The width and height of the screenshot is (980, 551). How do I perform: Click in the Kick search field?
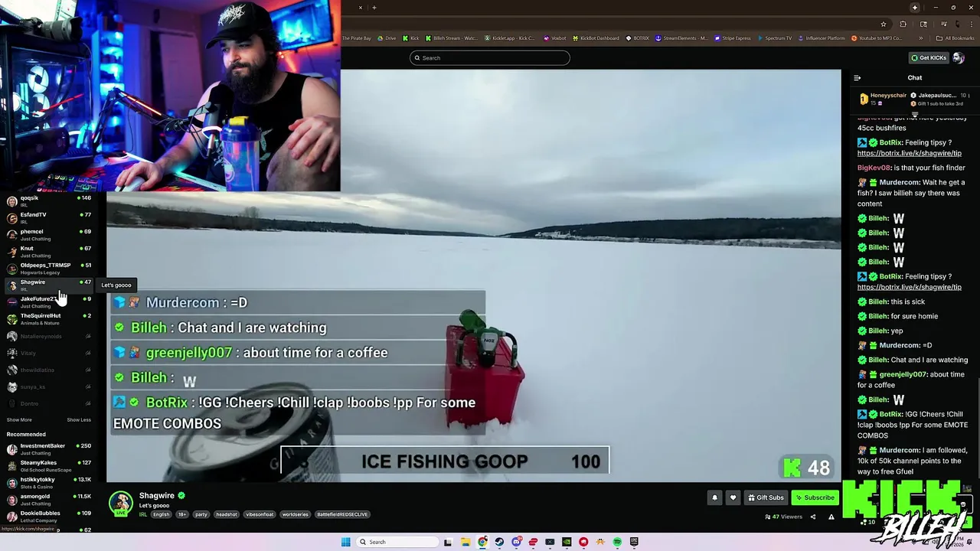pos(490,58)
